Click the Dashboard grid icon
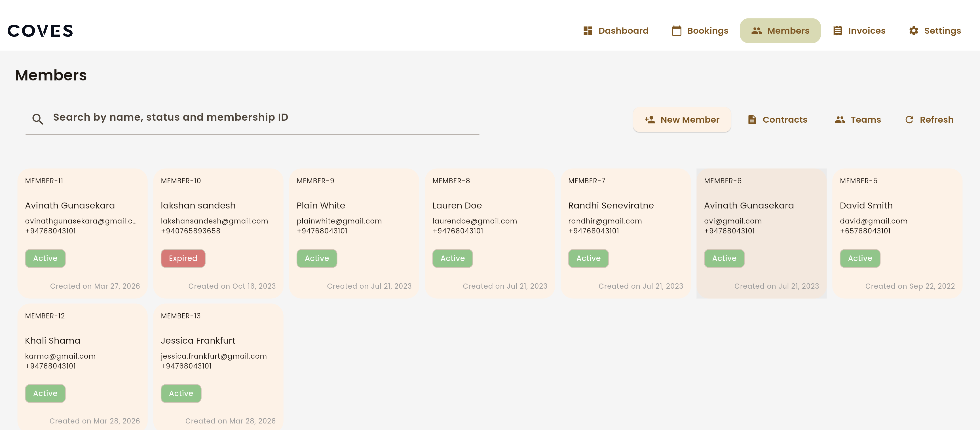 (588, 31)
